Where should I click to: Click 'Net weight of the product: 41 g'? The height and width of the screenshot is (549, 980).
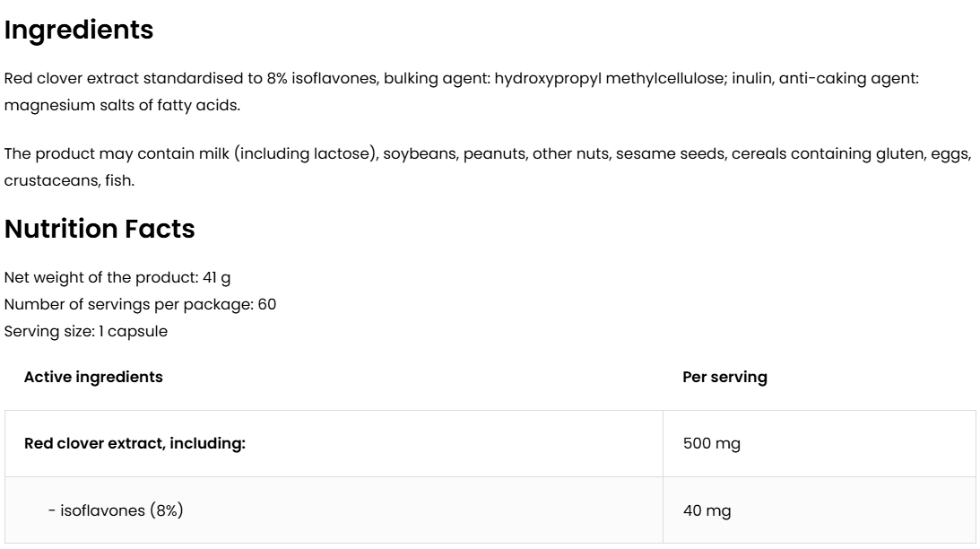pyautogui.click(x=117, y=277)
